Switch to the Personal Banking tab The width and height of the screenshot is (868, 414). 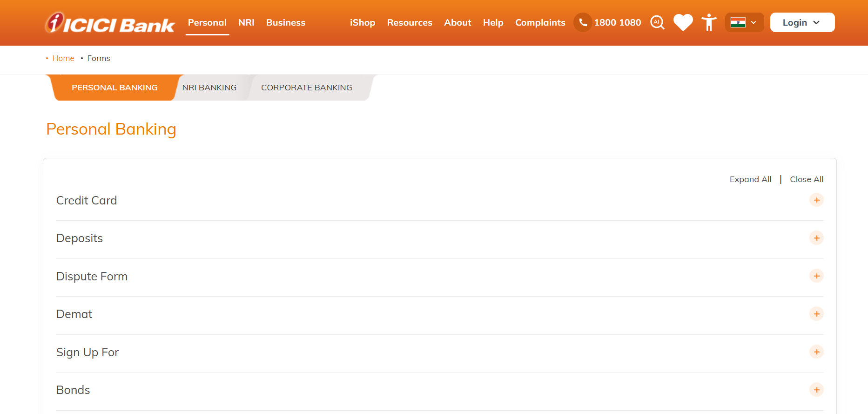[114, 88]
